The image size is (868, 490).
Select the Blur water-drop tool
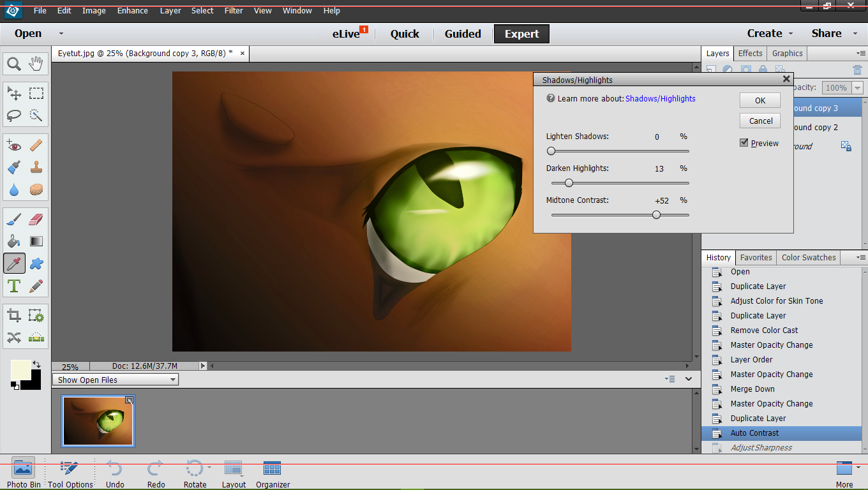click(x=14, y=189)
